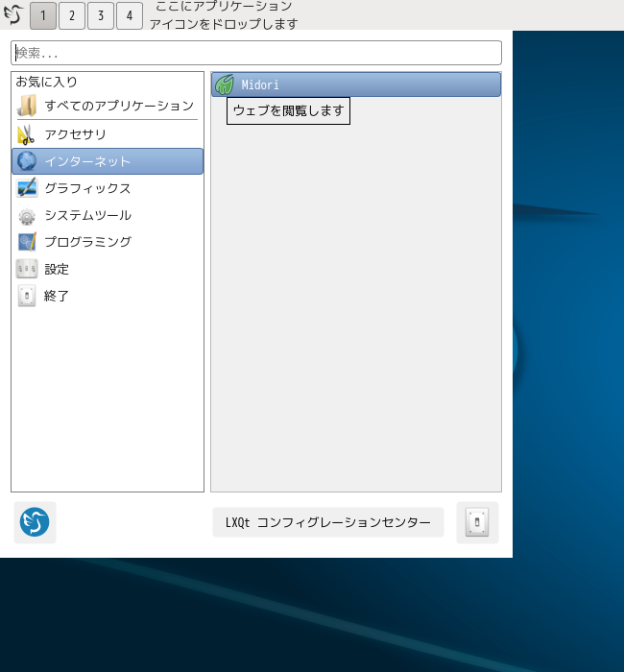Click the bottom-right power switch button
The width and height of the screenshot is (624, 672).
point(477,522)
